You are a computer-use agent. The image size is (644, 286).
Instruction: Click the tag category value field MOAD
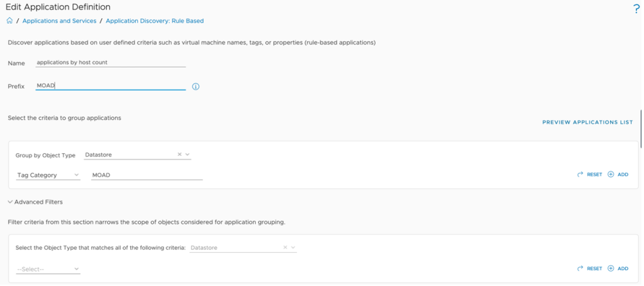[x=147, y=175]
